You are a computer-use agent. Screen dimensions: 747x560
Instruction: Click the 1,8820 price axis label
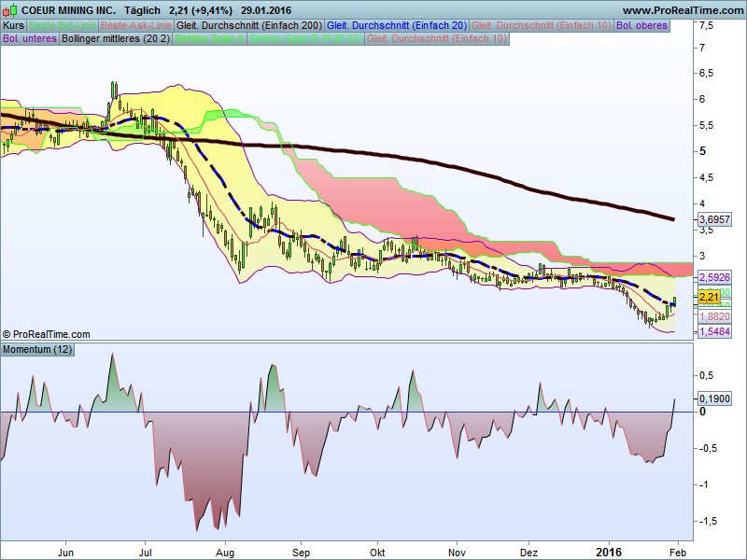coord(714,316)
